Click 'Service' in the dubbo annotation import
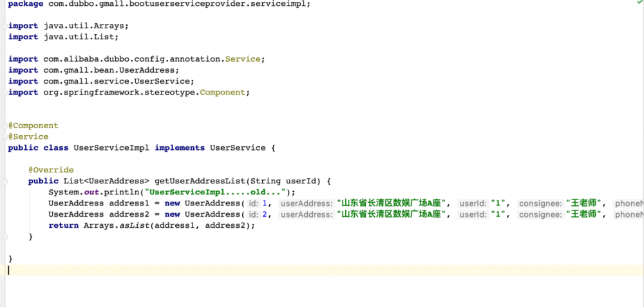The image size is (644, 307). pos(243,59)
